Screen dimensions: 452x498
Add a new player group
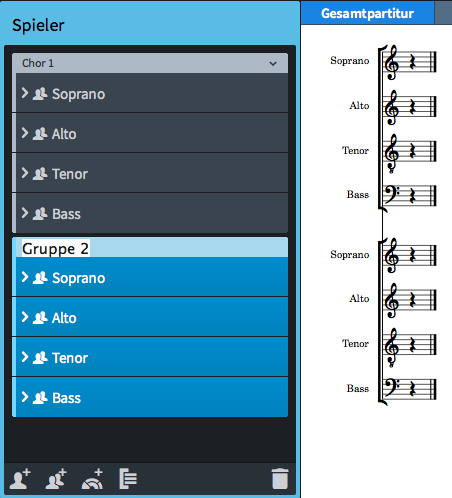pos(128,479)
